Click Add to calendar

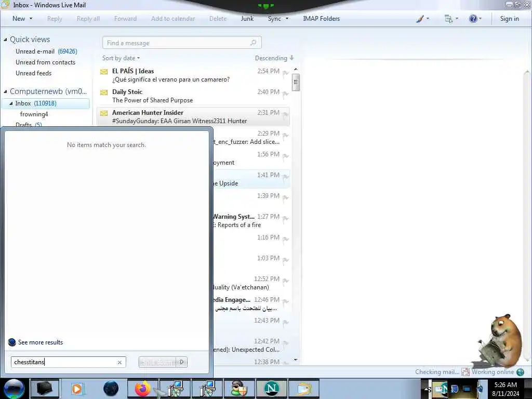(x=173, y=19)
